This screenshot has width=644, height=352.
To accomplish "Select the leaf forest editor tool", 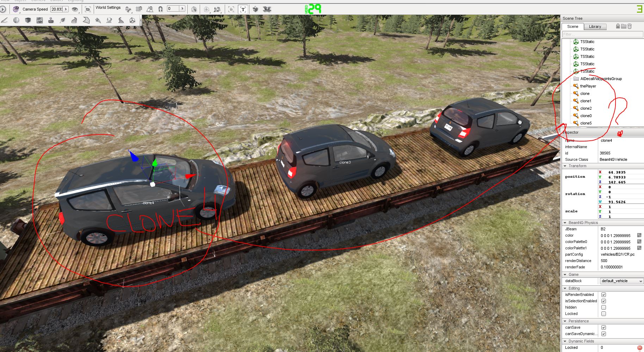I will pyautogui.click(x=63, y=20).
